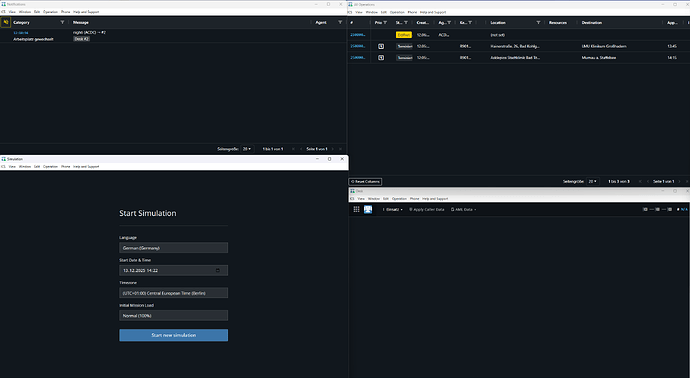This screenshot has height=378, width=690.
Task: Open Edit menu in All Operations window
Action: click(x=383, y=12)
